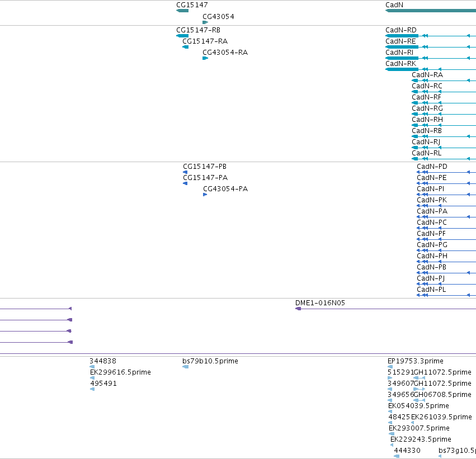476x459 pixels.
Task: Select transcript CadN-RB
Action: [x=427, y=131]
